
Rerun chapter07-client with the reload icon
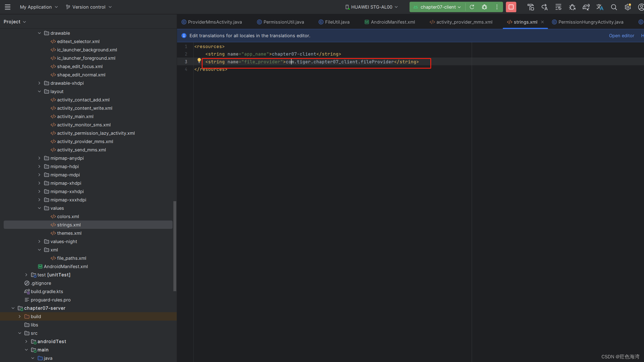pos(472,7)
